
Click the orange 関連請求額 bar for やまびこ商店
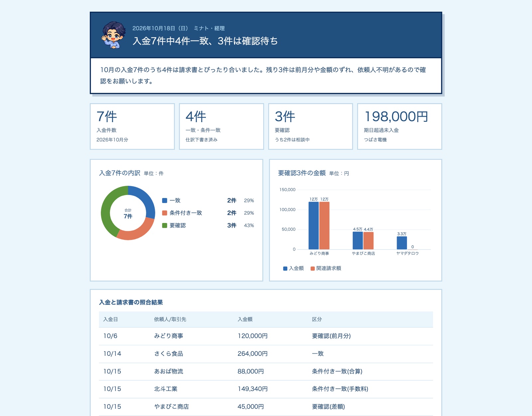coord(368,241)
